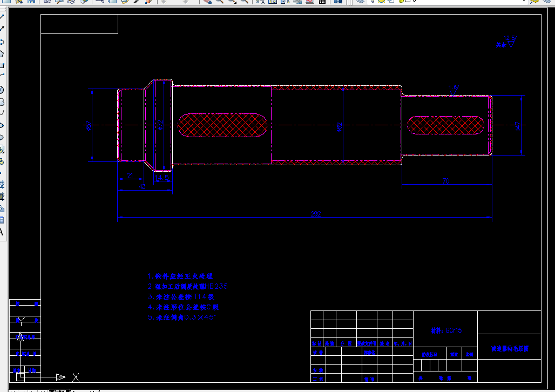
Task: Select the Hatch tool
Action: point(2,185)
